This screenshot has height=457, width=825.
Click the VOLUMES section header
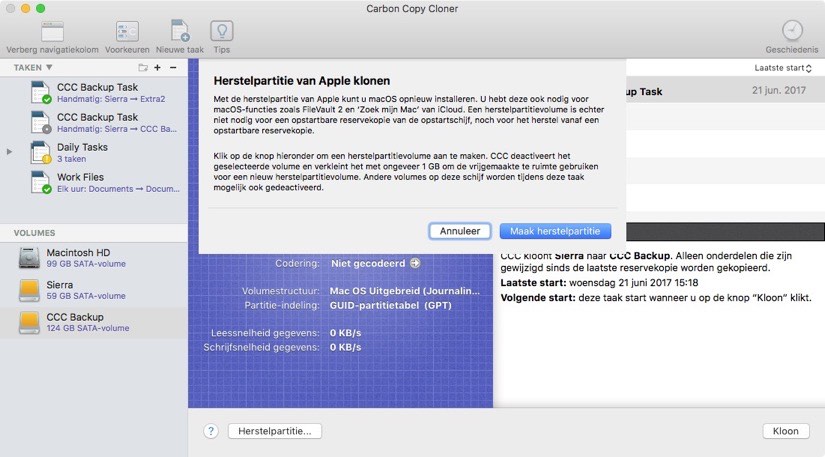click(34, 233)
